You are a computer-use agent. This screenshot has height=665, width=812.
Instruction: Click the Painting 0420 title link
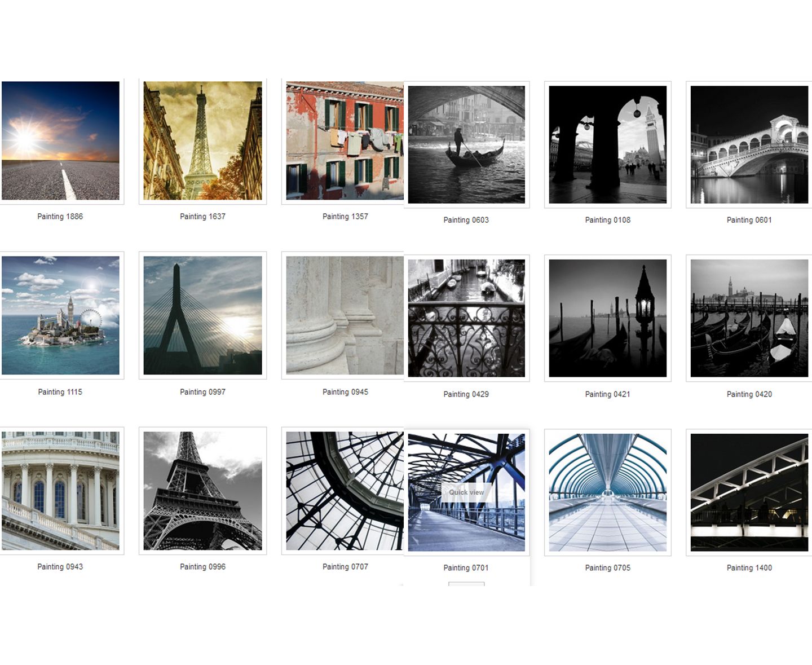[x=749, y=394]
